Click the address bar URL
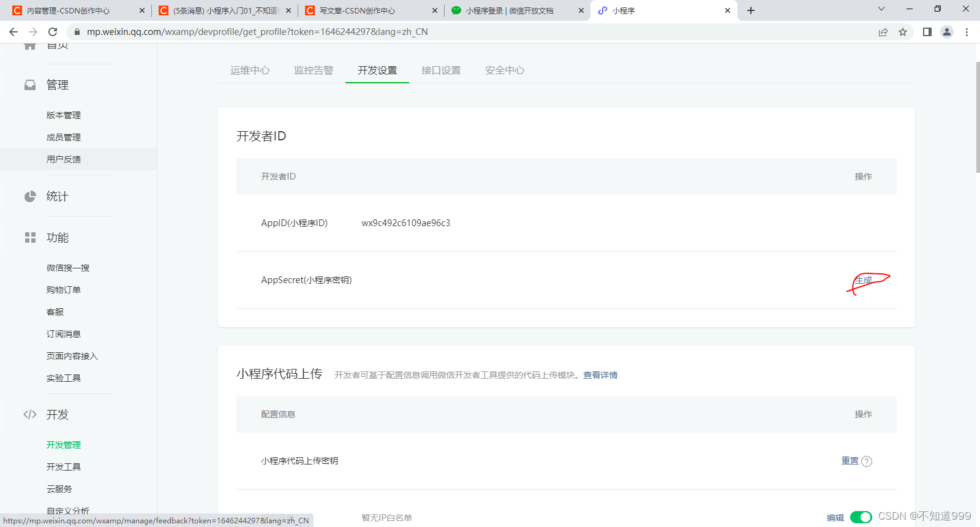The width and height of the screenshot is (980, 527). click(x=257, y=32)
